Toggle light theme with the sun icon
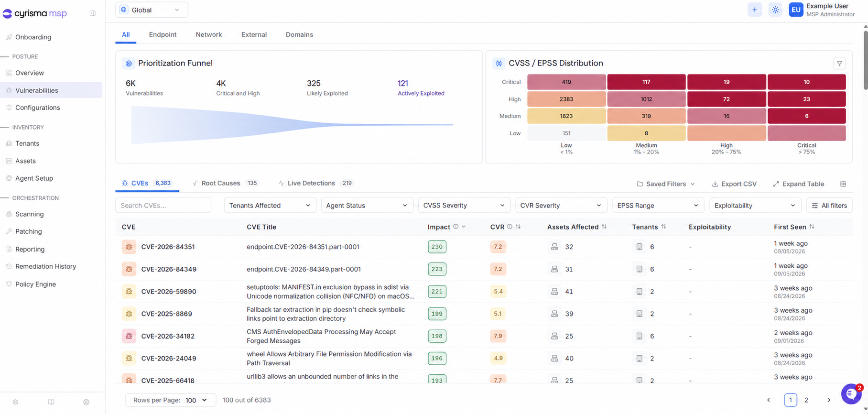This screenshot has height=414, width=868. [775, 10]
